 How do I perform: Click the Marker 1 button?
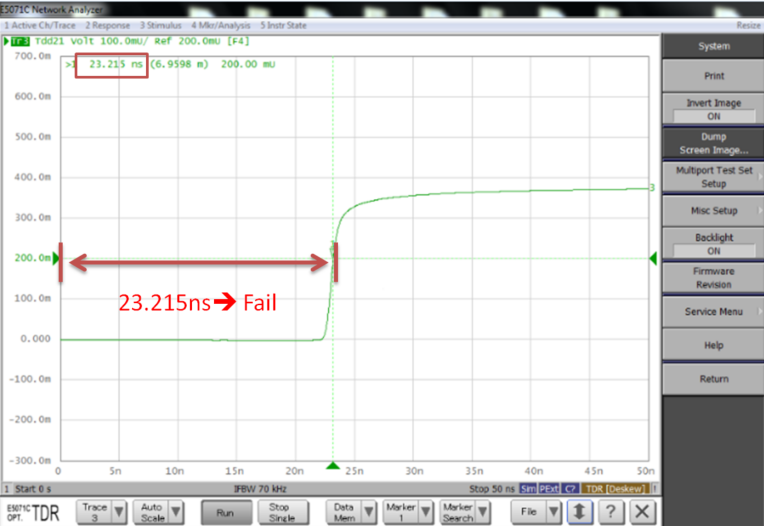pyautogui.click(x=401, y=512)
